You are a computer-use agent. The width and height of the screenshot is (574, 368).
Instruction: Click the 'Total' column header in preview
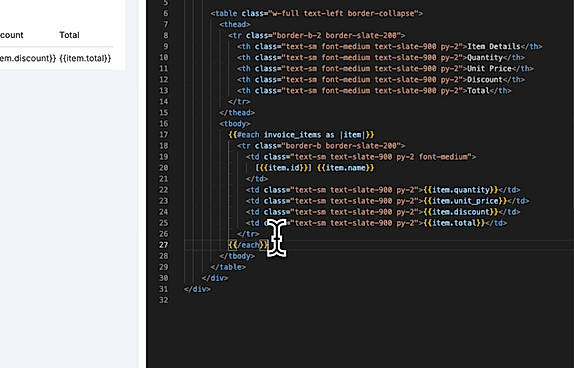tap(69, 35)
